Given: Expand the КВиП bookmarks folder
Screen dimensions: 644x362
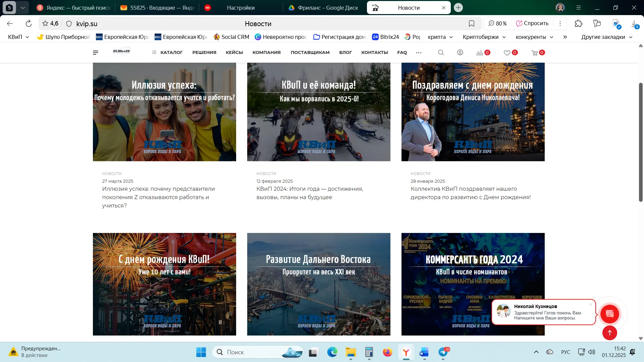Looking at the screenshot, I should coord(18,37).
